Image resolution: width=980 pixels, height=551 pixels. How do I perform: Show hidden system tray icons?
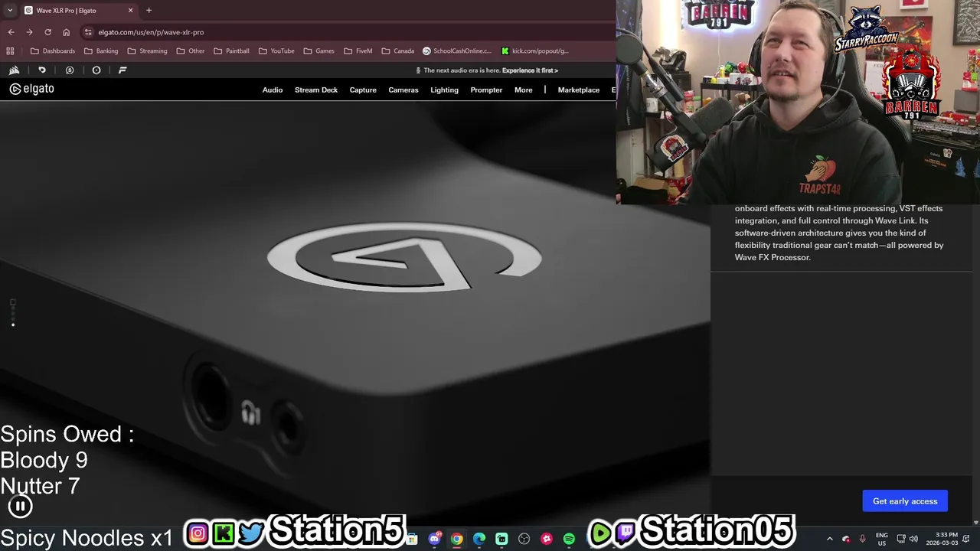click(830, 539)
